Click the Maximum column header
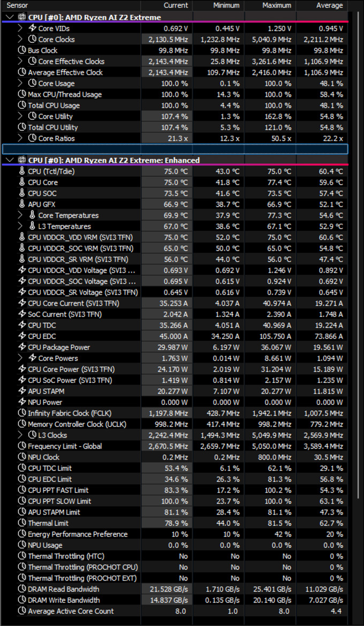The width and height of the screenshot is (364, 626). (277, 5)
